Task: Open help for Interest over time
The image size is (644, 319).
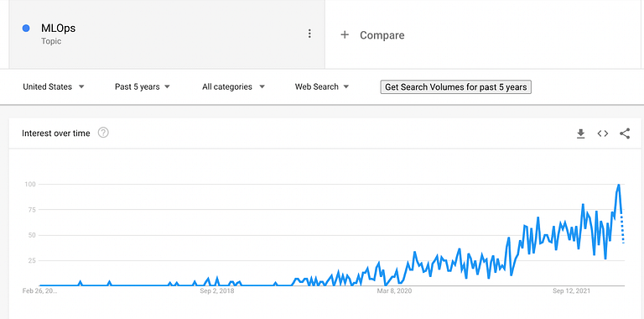Action: tap(103, 133)
